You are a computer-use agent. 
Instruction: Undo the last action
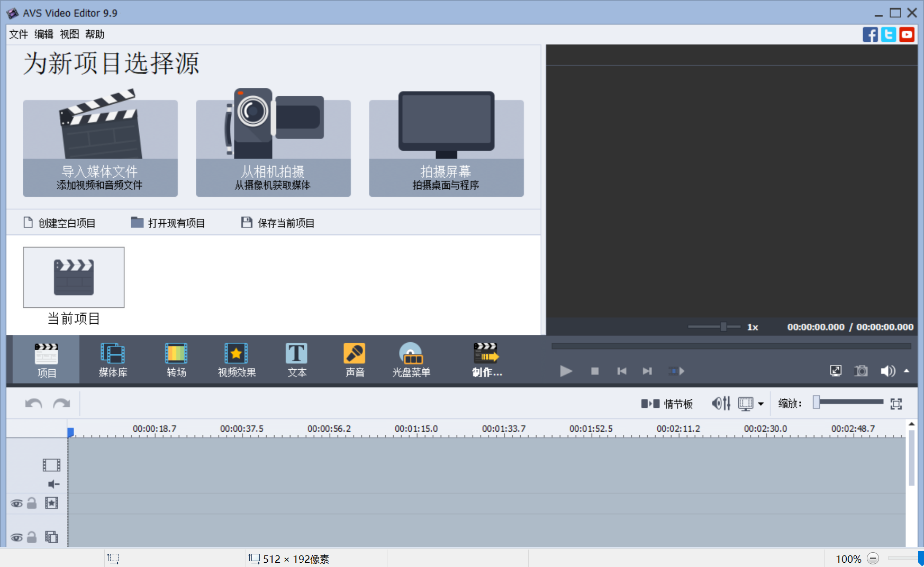(33, 404)
